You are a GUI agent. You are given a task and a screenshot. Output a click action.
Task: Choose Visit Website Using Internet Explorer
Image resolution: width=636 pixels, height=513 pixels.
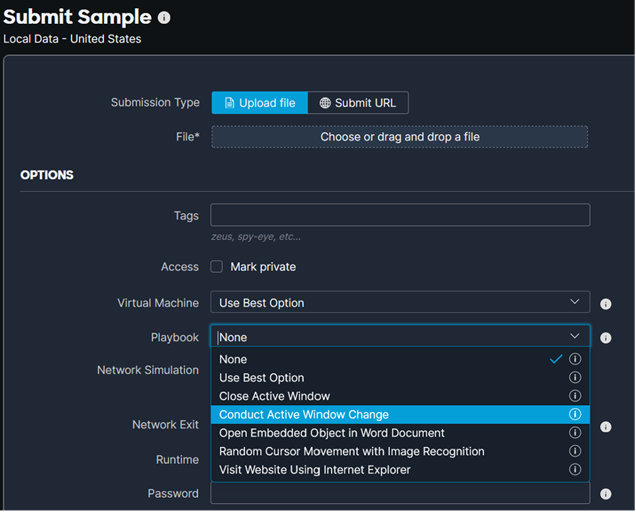point(400,470)
